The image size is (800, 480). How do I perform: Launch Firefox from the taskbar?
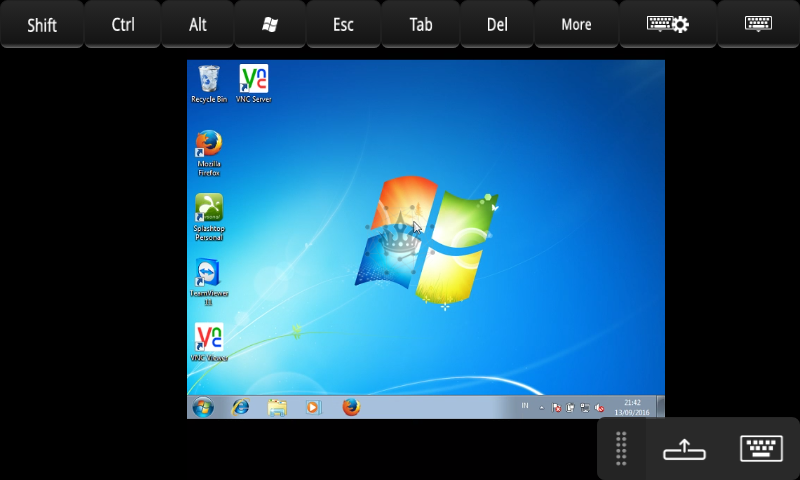(351, 407)
